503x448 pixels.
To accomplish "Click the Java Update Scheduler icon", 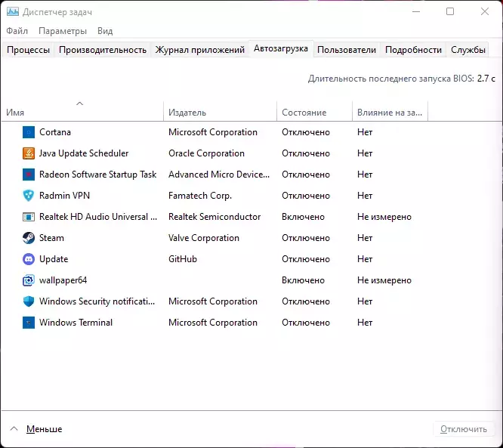I will pos(29,153).
